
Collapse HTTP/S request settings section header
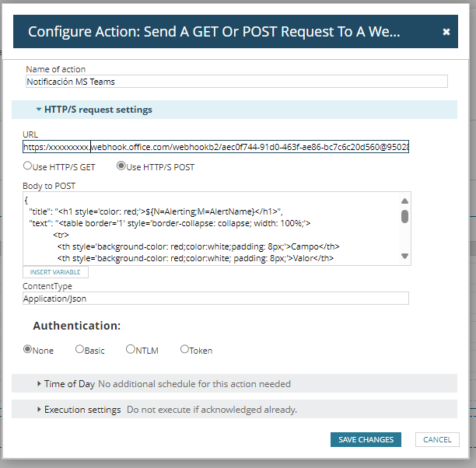coord(234,110)
